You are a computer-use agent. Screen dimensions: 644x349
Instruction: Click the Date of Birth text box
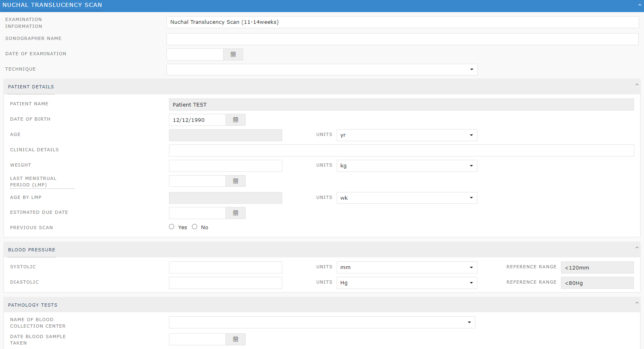point(197,120)
